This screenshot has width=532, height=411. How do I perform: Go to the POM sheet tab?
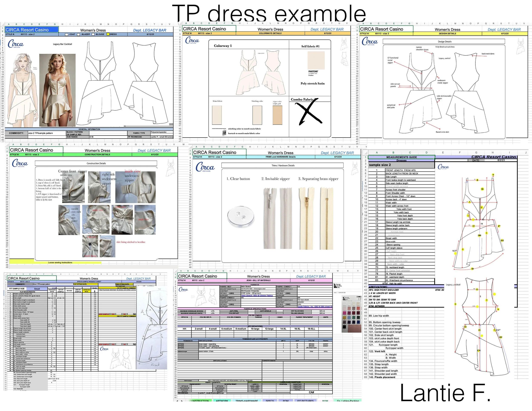tap(286, 400)
